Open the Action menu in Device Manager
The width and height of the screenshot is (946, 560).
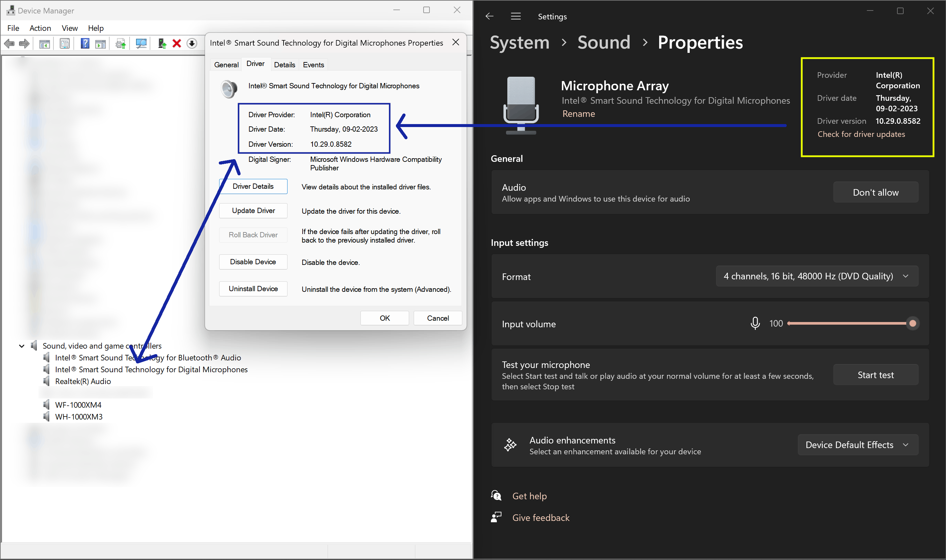40,28
